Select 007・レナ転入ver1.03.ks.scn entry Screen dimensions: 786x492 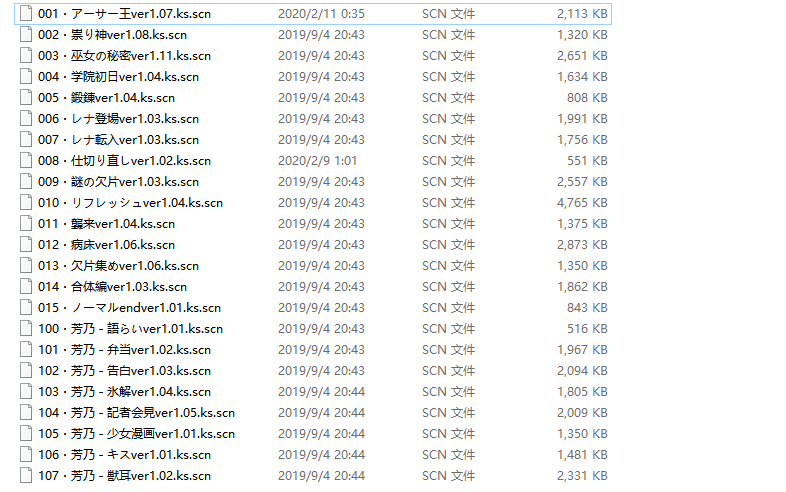(118, 140)
